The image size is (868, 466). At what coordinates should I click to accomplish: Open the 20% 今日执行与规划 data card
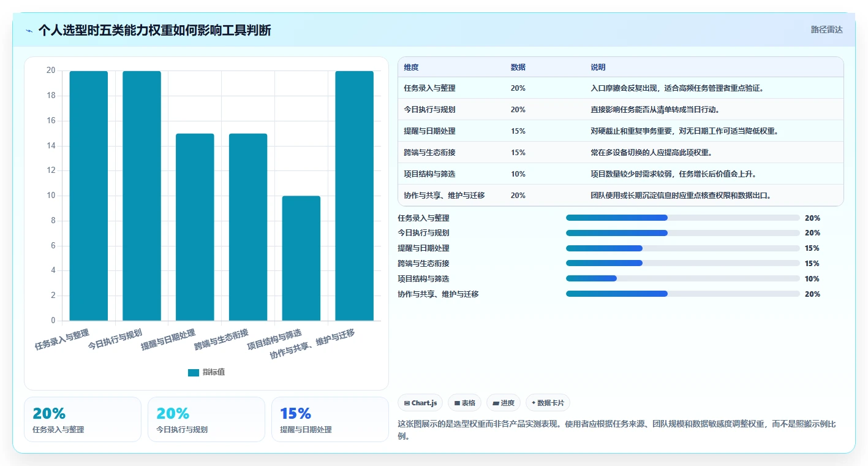(x=206, y=419)
